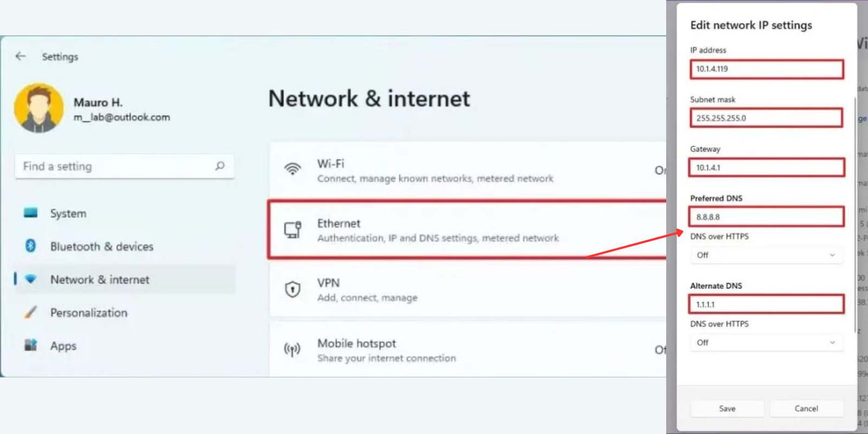Click the Subnet mask field
868x434 pixels.
[767, 118]
